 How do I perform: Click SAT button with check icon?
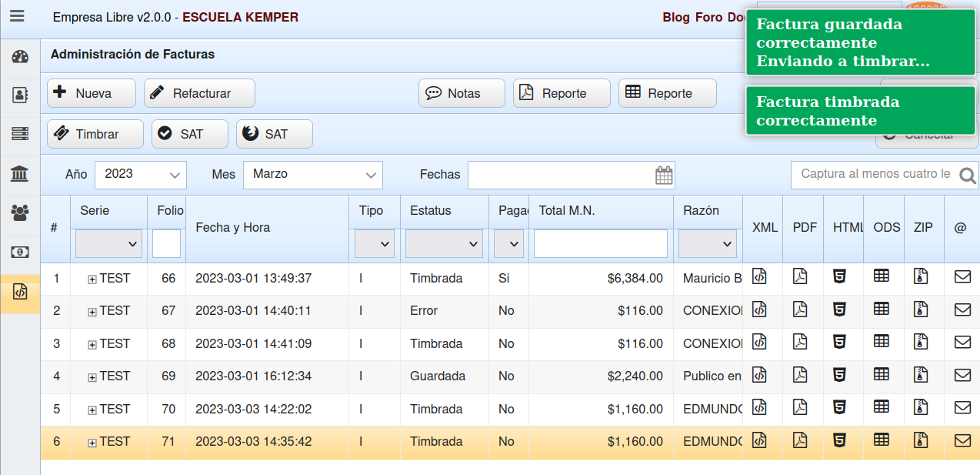190,134
